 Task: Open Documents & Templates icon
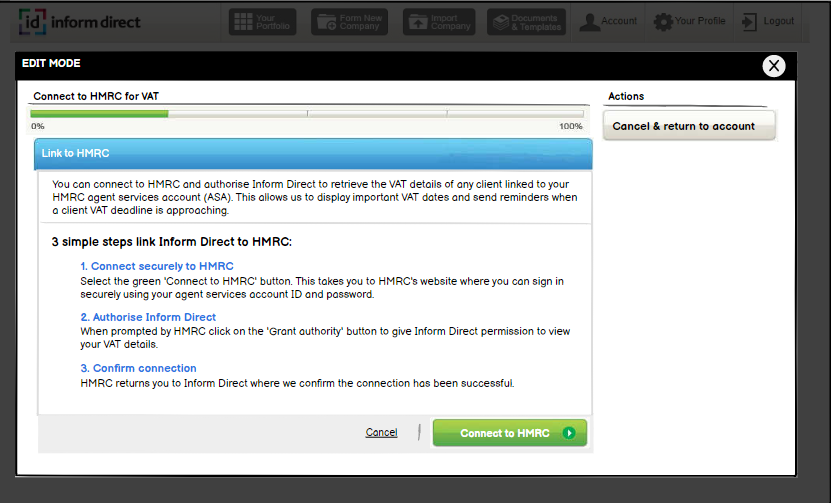click(501, 21)
